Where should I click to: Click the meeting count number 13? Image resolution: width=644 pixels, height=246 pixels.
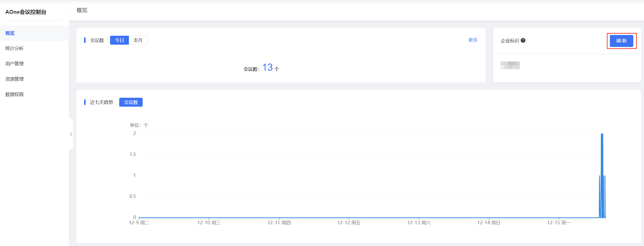[x=267, y=68]
